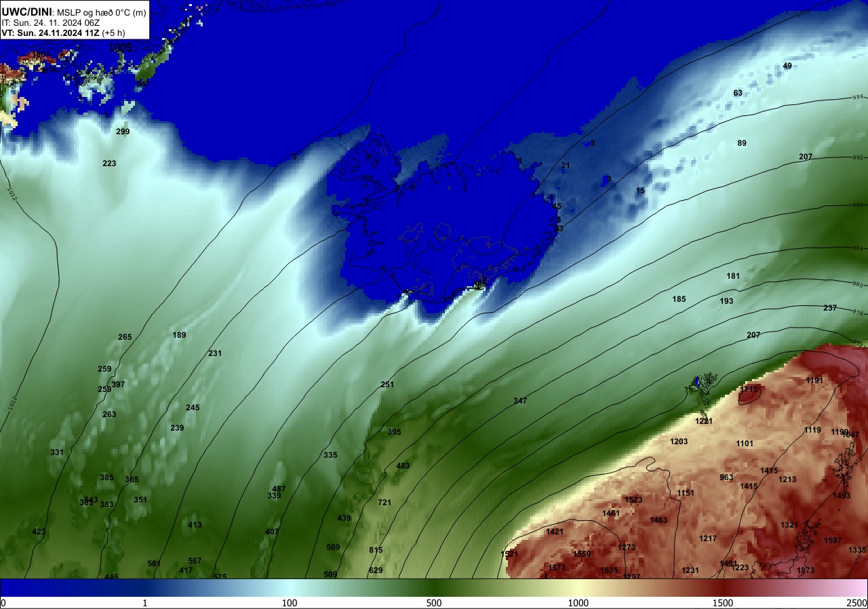Viewport: 868px width, 609px height.
Task: Click the 500 label on the color scale
Action: coord(434,603)
